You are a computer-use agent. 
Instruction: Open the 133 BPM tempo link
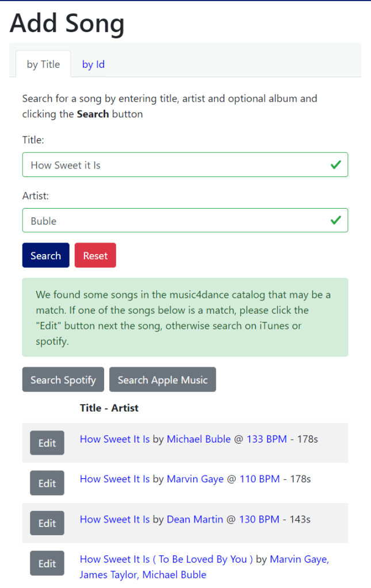(266, 439)
